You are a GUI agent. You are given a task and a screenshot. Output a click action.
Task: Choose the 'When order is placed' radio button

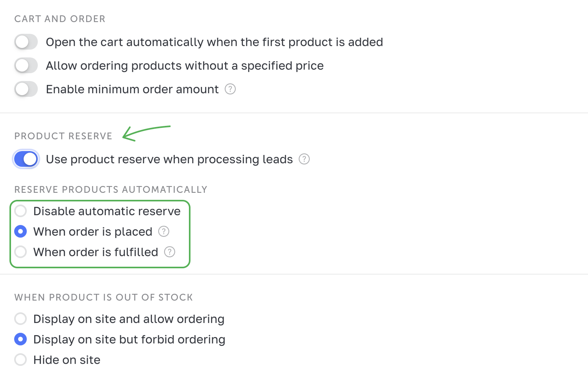(20, 232)
